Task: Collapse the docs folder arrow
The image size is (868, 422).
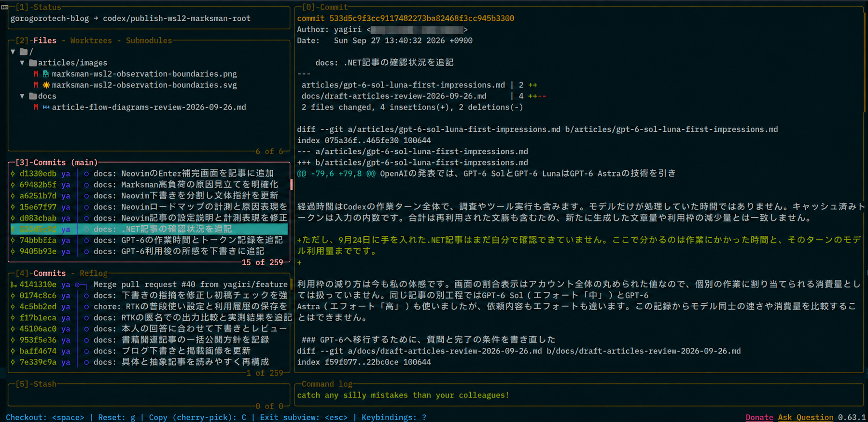Action: point(22,96)
